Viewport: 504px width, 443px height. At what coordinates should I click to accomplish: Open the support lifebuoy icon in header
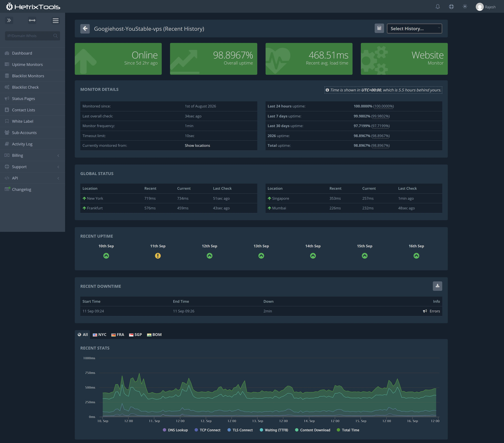tap(451, 7)
